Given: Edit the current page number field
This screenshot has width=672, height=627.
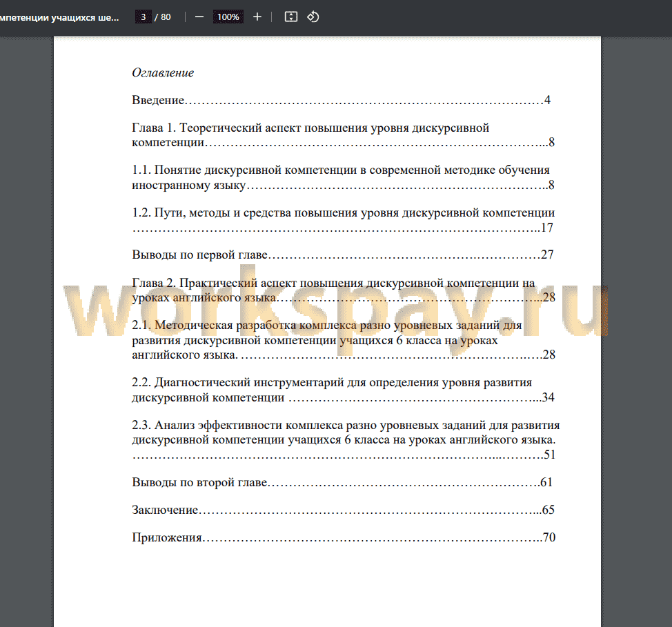Looking at the screenshot, I should 143,17.
